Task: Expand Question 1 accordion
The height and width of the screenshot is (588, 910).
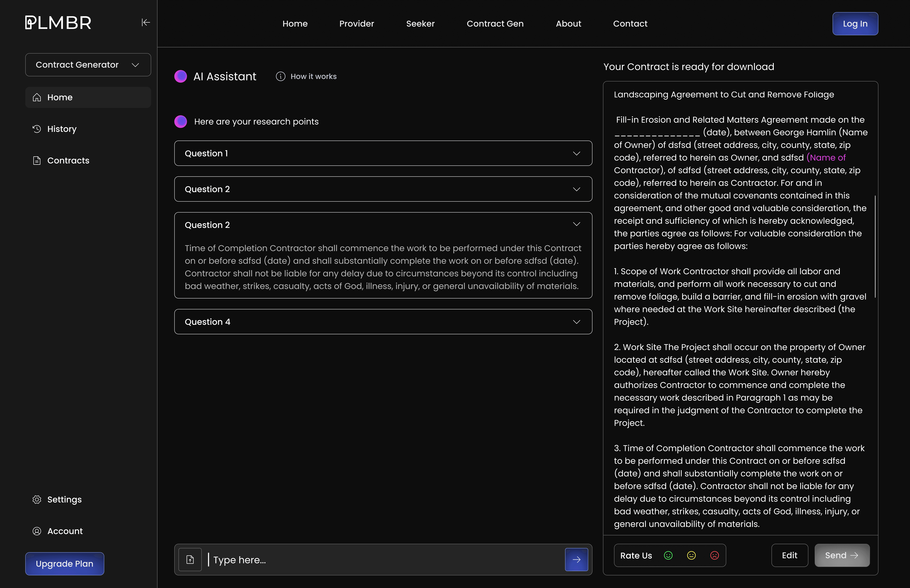Action: tap(383, 154)
